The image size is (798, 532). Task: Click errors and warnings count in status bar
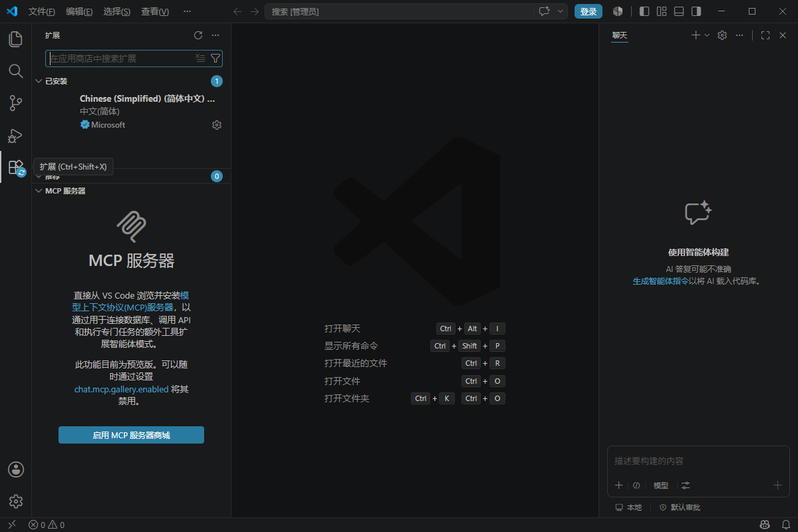click(47, 525)
